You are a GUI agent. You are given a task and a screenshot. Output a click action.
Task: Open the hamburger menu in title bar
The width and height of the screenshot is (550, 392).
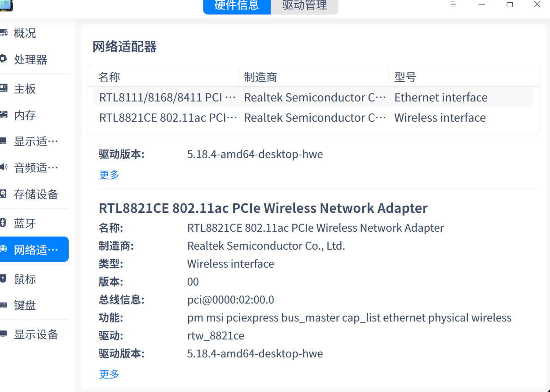(x=453, y=5)
